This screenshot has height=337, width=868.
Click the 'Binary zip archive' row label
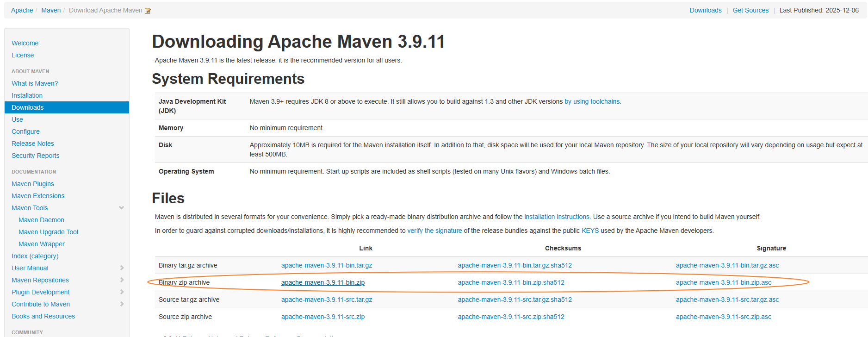184,282
